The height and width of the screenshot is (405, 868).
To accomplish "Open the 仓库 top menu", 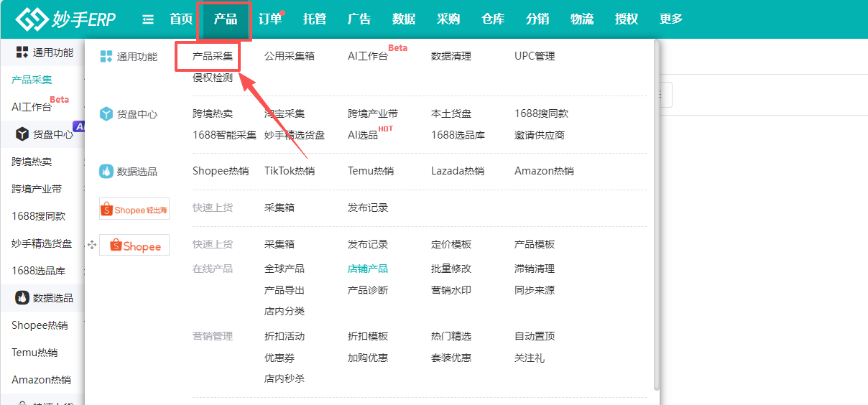I will [x=493, y=19].
